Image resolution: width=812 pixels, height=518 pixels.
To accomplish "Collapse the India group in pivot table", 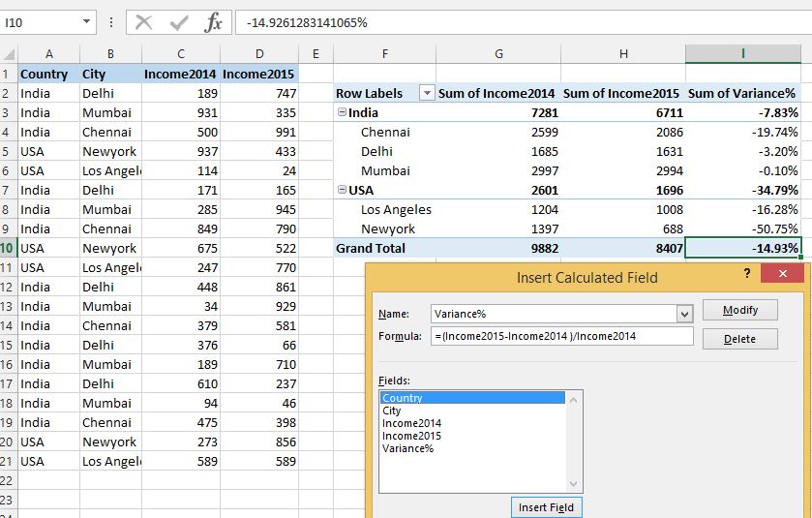I will click(342, 112).
